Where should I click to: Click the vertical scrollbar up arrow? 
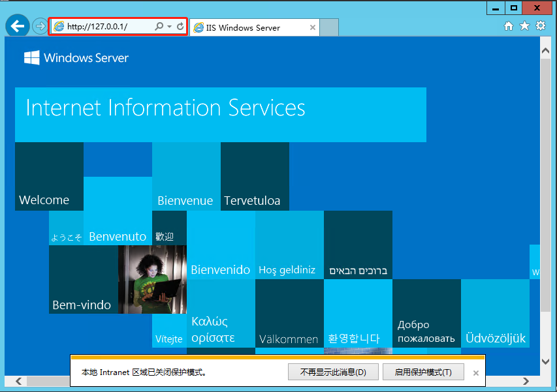click(x=546, y=51)
